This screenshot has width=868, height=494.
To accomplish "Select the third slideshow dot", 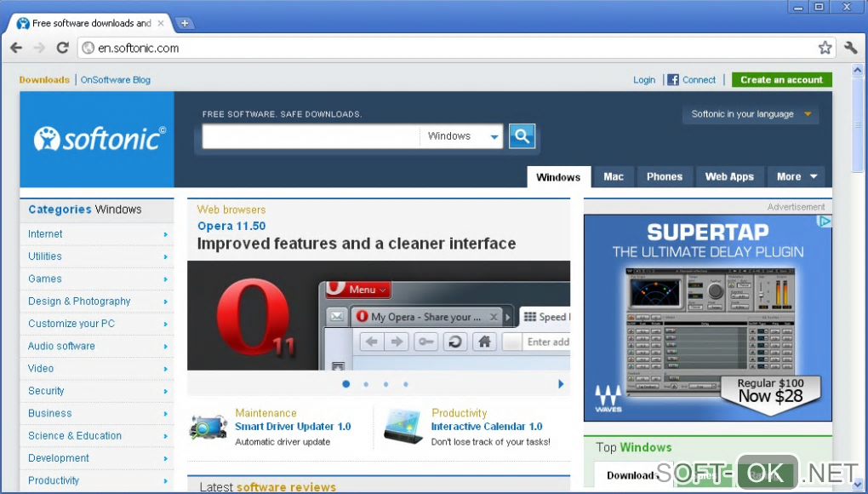I will (385, 384).
